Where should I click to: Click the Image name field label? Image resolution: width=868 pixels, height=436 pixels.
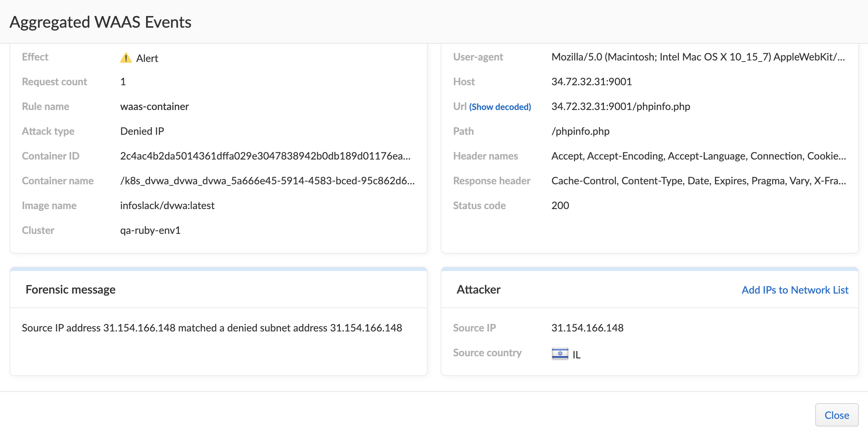point(49,205)
